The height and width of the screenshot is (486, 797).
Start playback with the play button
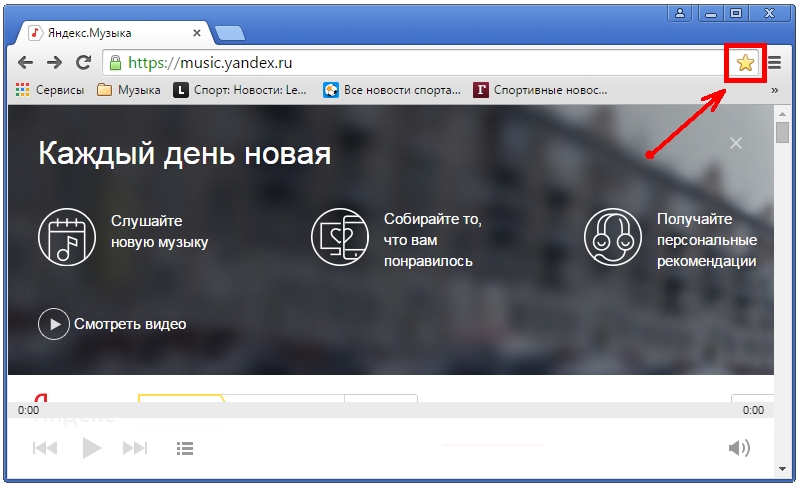coord(91,448)
